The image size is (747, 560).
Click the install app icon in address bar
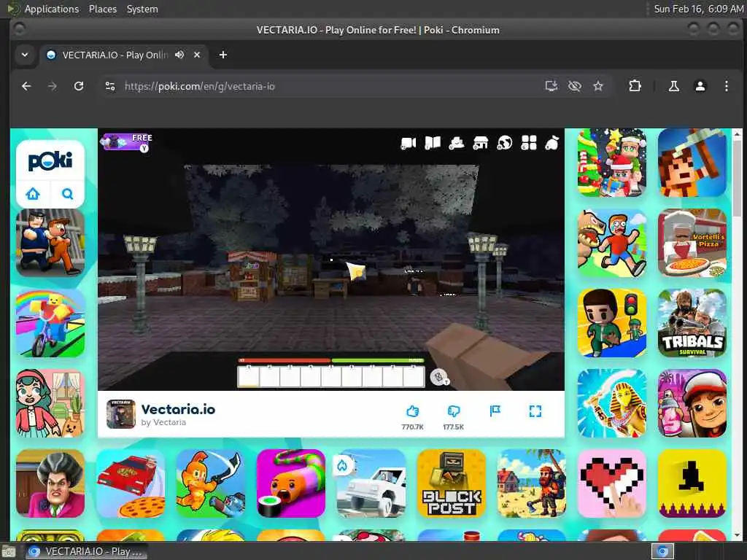[x=551, y=86]
